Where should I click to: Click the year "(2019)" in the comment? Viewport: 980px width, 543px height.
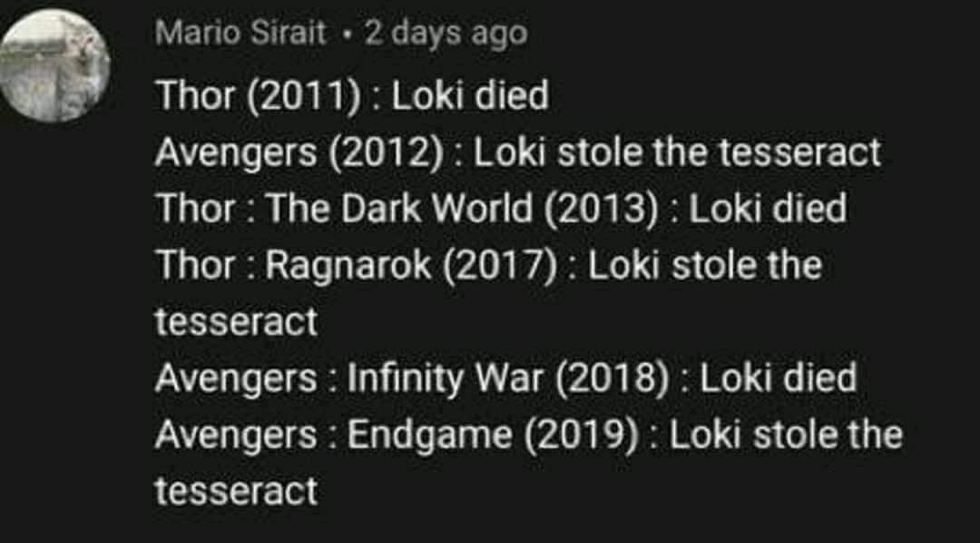pyautogui.click(x=586, y=435)
